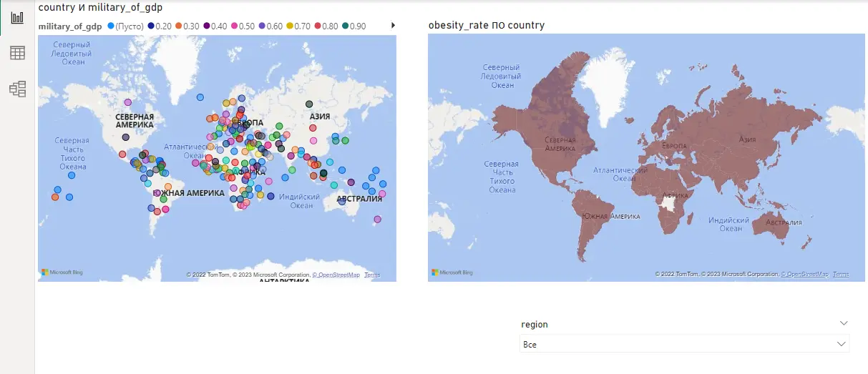Click the OpenStreetMap link on left map
The width and height of the screenshot is (868, 374).
pyautogui.click(x=338, y=275)
